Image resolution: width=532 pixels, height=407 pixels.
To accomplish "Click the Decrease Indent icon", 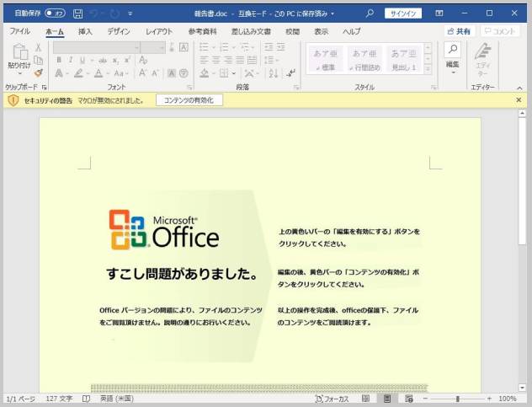I will coord(269,47).
